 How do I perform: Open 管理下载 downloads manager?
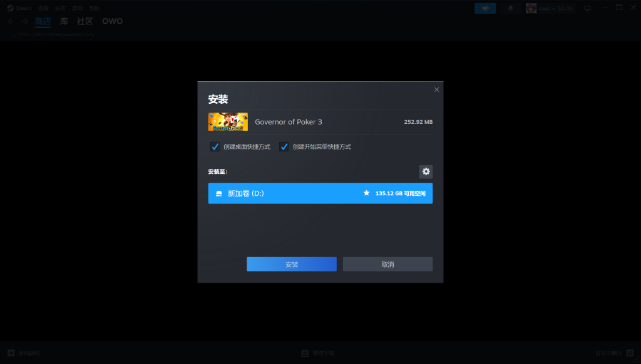click(324, 353)
